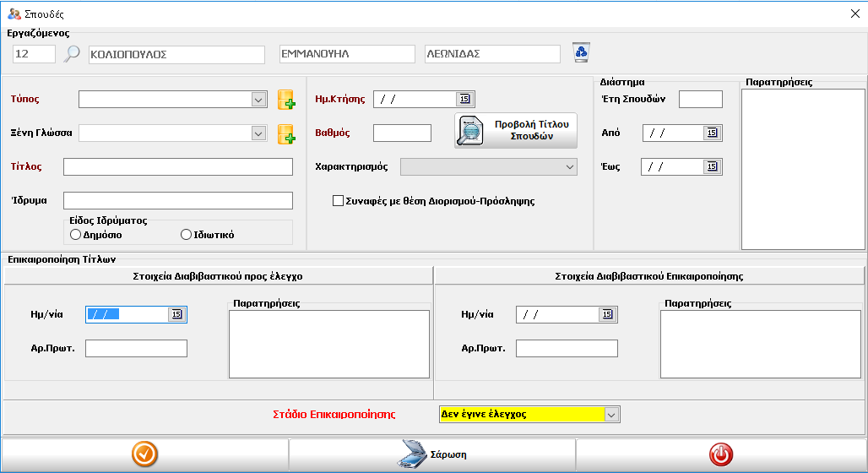Click Αρ.Πρωτ. field in προς έλεγχο section
The width and height of the screenshot is (868, 473).
136,348
